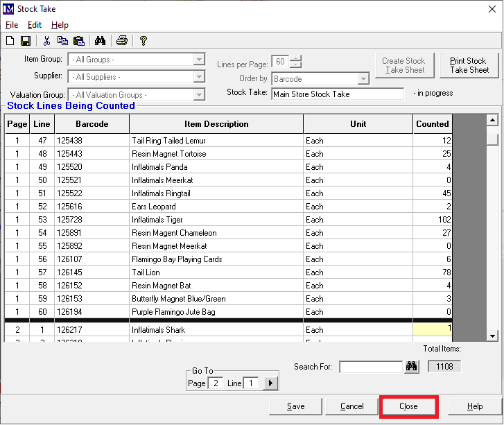This screenshot has height=425, width=504.
Task: Click the Copy icon in the toolbar
Action: coord(62,41)
